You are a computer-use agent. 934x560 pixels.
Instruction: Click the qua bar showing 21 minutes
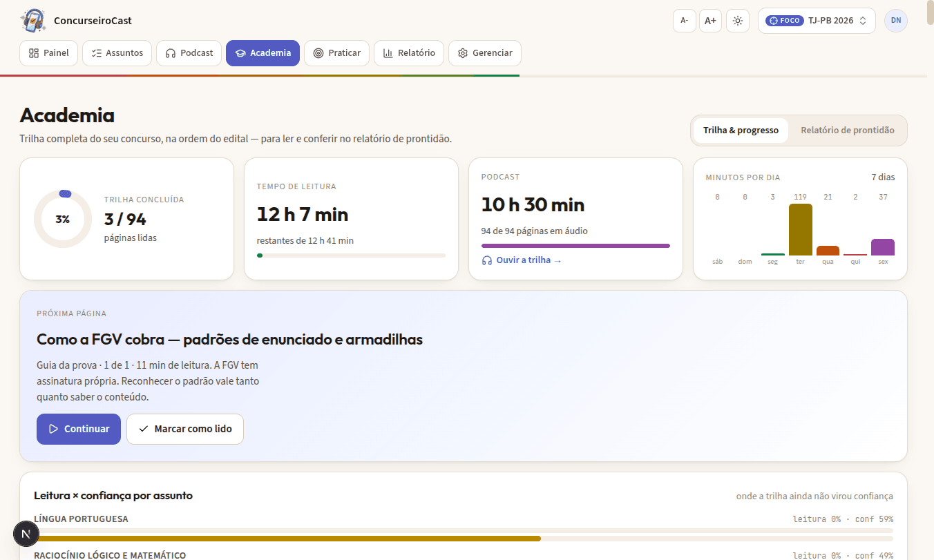click(x=828, y=251)
